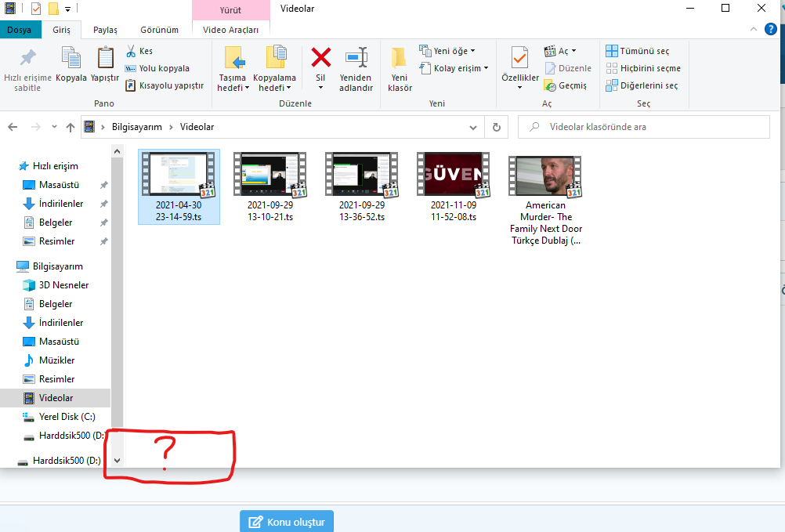This screenshot has width=785, height=532.
Task: Click the Kopyala ribbon button
Action: (71, 64)
